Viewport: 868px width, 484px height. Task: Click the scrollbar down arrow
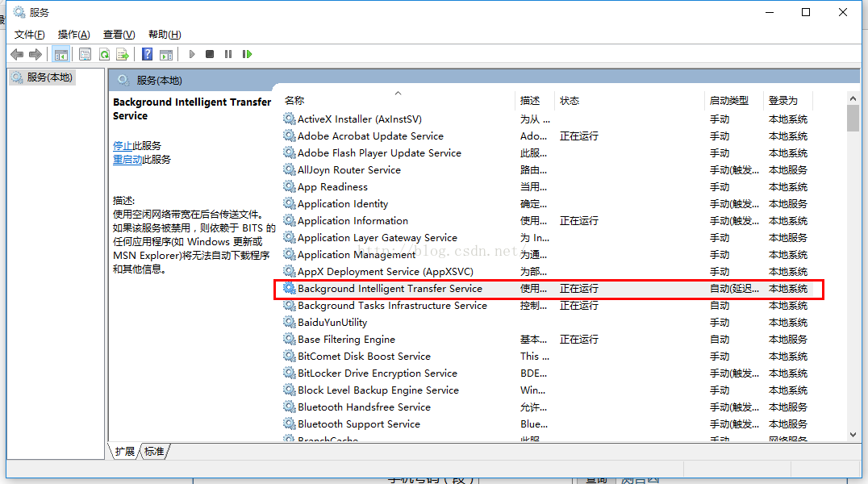click(853, 435)
